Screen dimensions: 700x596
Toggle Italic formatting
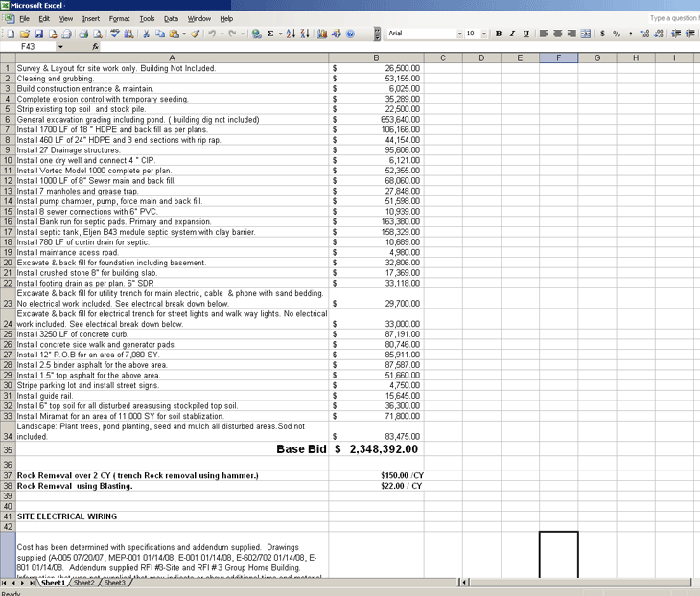click(x=512, y=34)
